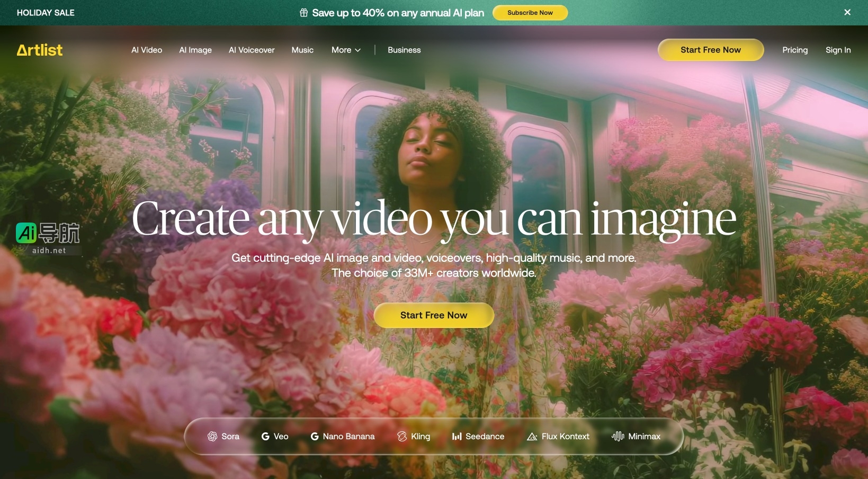Select the Minimax waveform icon
Viewport: 868px width, 479px height.
pos(618,436)
